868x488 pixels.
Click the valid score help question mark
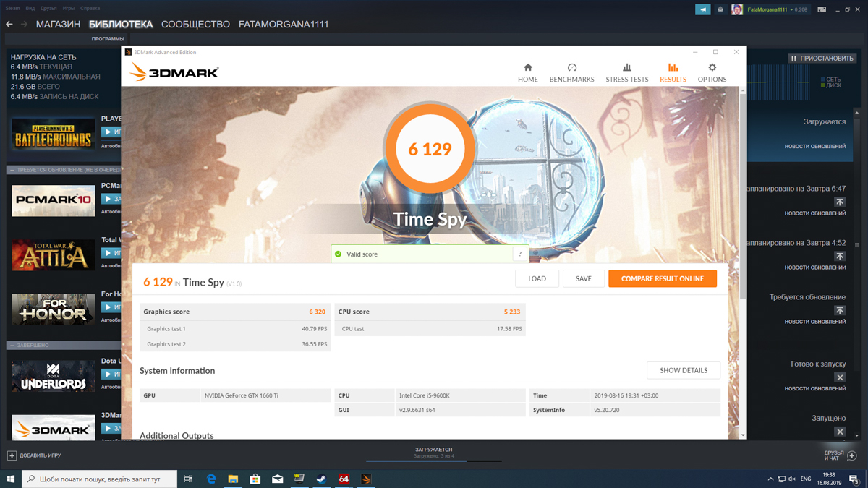click(520, 254)
